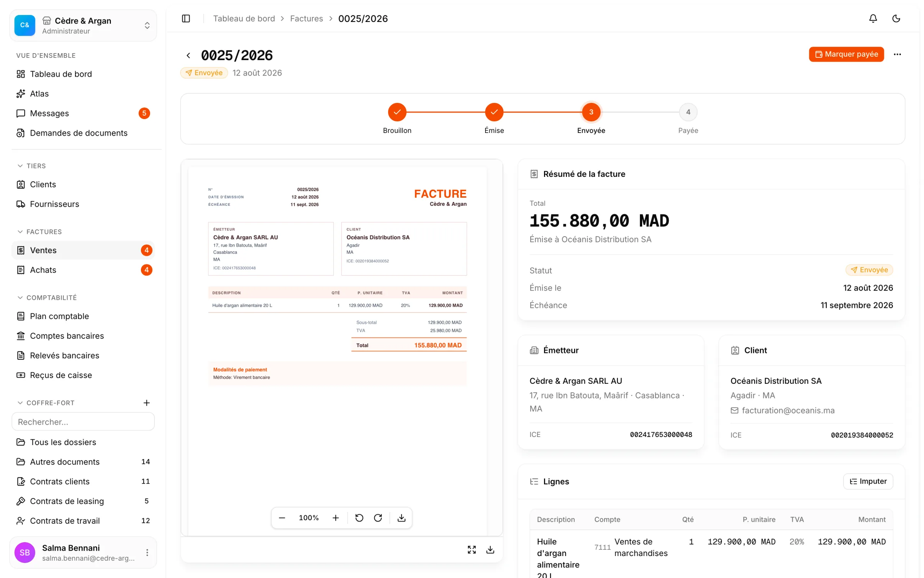Image resolution: width=924 pixels, height=578 pixels.
Task: Select Achats in sidebar
Action: (83, 270)
